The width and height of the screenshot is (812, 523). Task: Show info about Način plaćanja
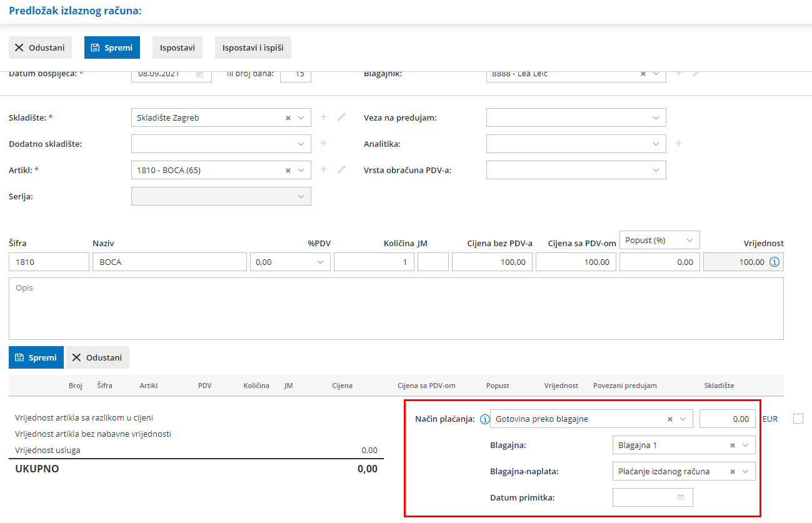(x=484, y=419)
